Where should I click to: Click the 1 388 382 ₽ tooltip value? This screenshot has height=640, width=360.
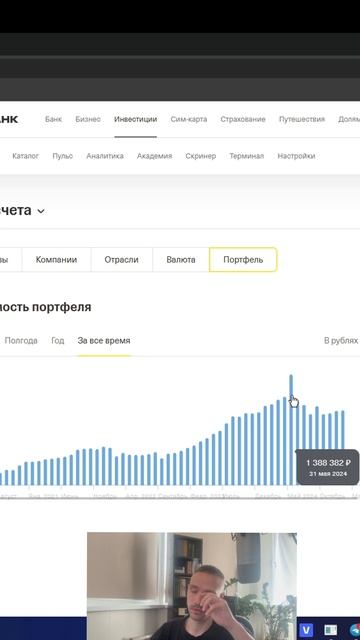(328, 463)
